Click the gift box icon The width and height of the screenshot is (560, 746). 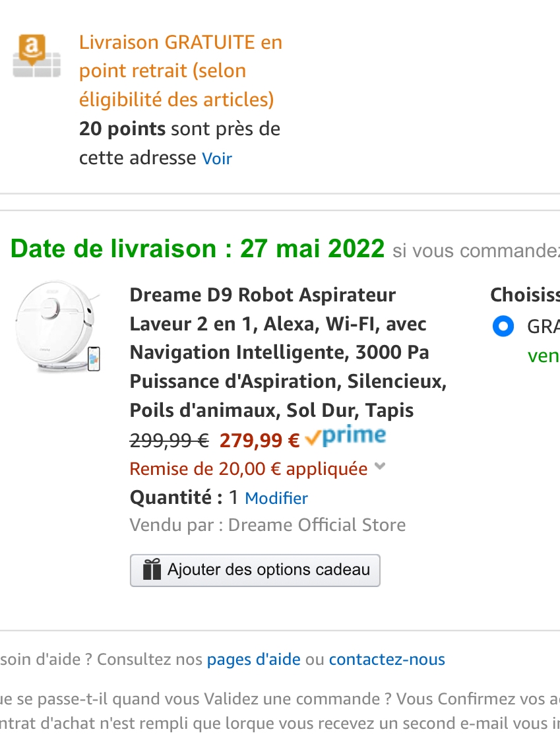(152, 569)
